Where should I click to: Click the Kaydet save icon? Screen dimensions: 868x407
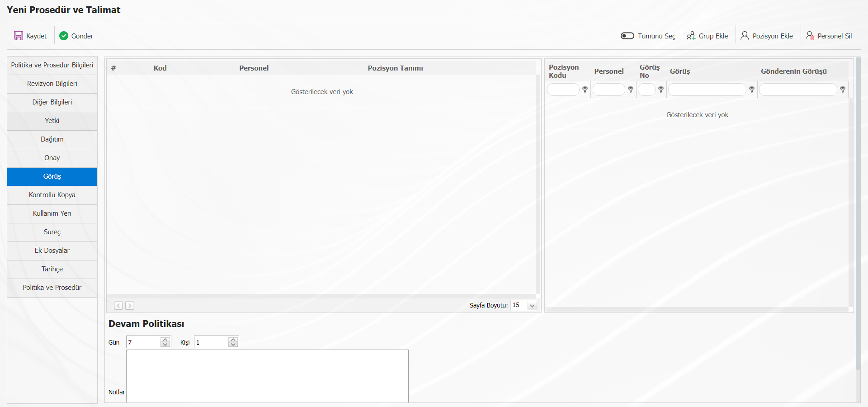point(19,36)
